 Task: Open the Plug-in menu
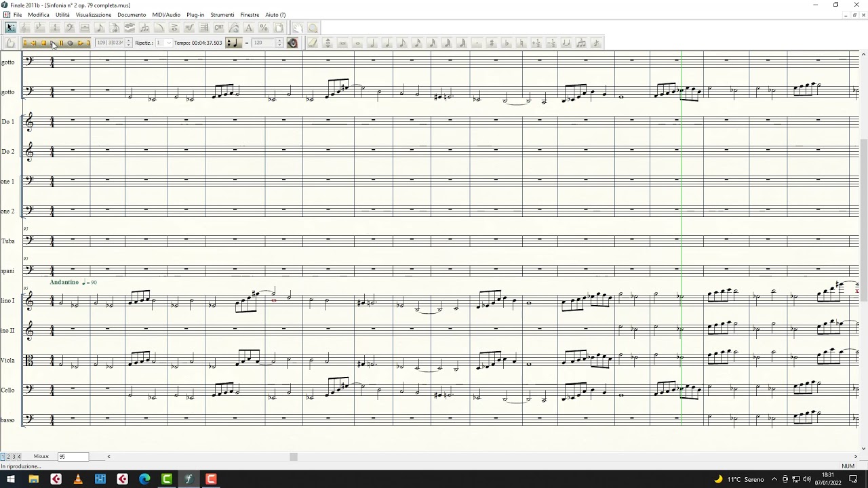pyautogui.click(x=195, y=14)
